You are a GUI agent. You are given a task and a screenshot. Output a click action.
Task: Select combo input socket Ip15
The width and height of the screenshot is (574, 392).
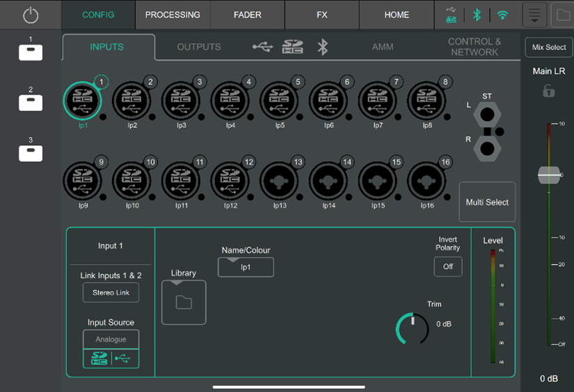(377, 181)
